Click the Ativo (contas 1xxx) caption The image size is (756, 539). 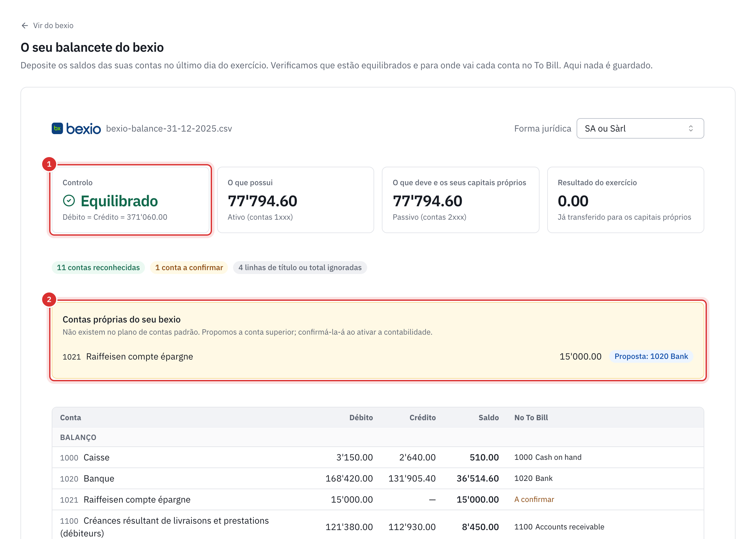pyautogui.click(x=260, y=217)
